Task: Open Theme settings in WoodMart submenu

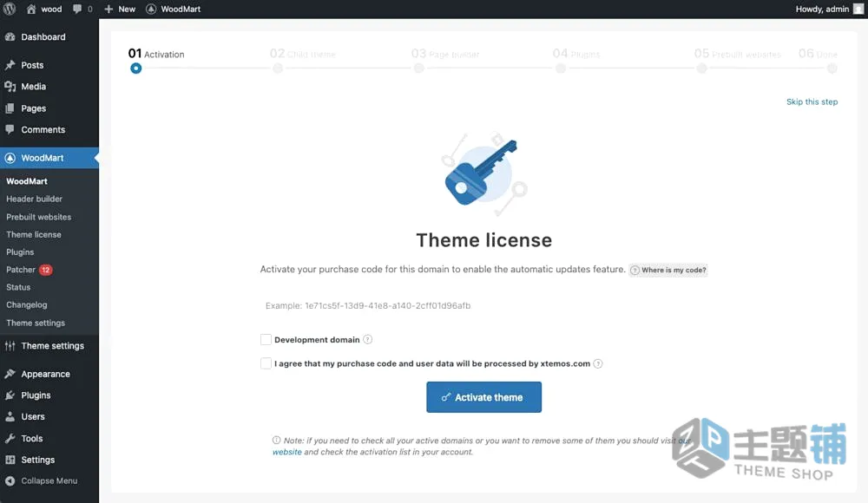Action: tap(36, 323)
